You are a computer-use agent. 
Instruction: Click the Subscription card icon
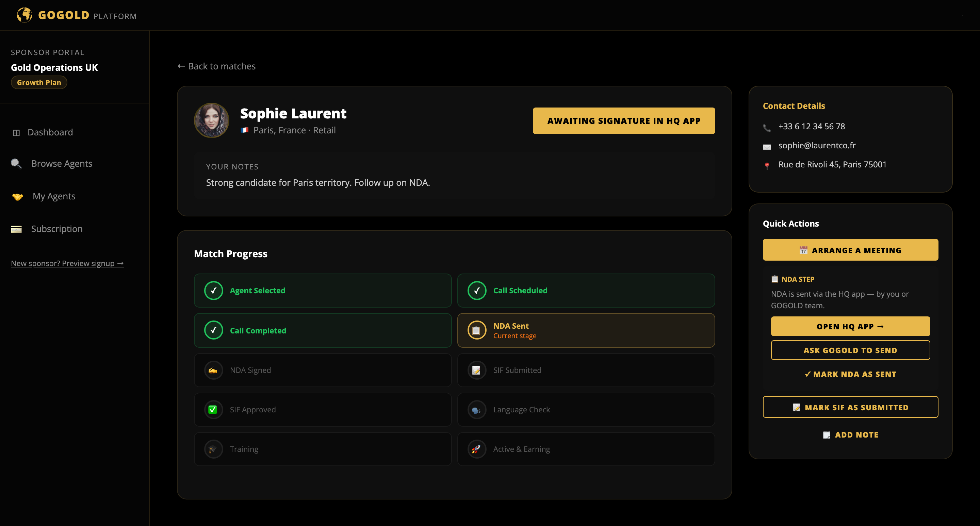coord(16,229)
